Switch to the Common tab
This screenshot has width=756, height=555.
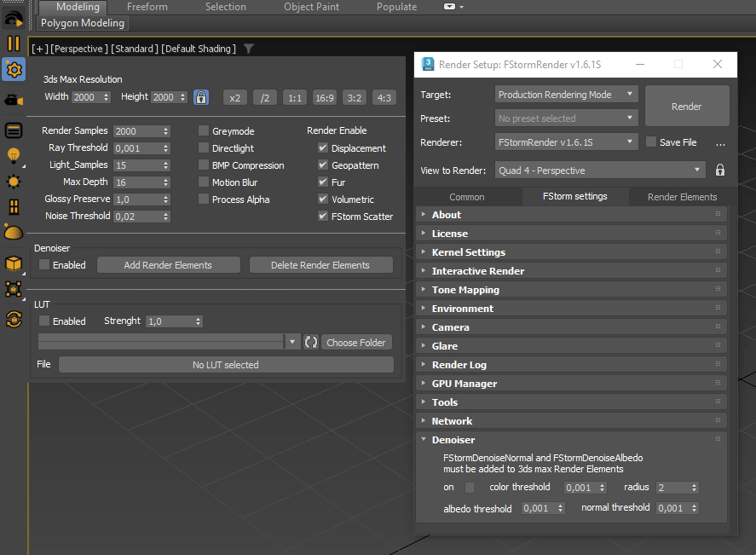467,197
